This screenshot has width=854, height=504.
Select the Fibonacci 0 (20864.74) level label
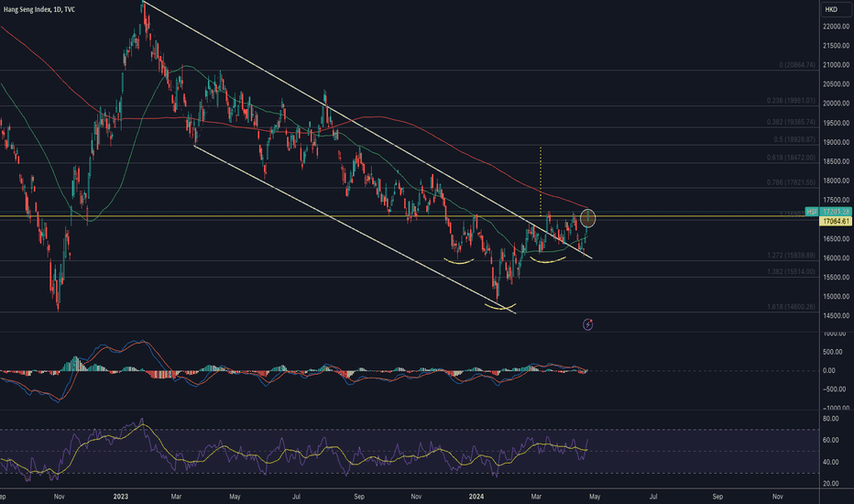click(x=797, y=65)
